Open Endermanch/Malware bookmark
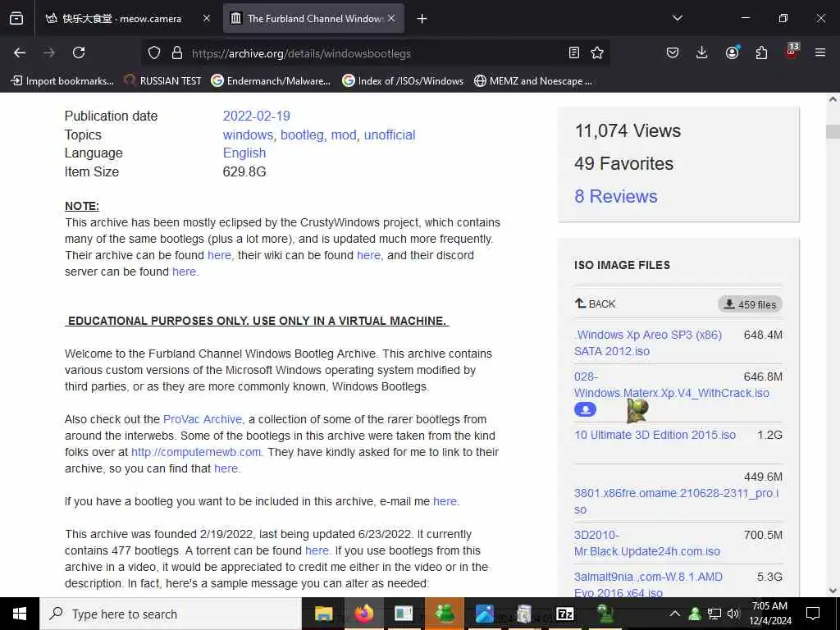 pyautogui.click(x=271, y=81)
